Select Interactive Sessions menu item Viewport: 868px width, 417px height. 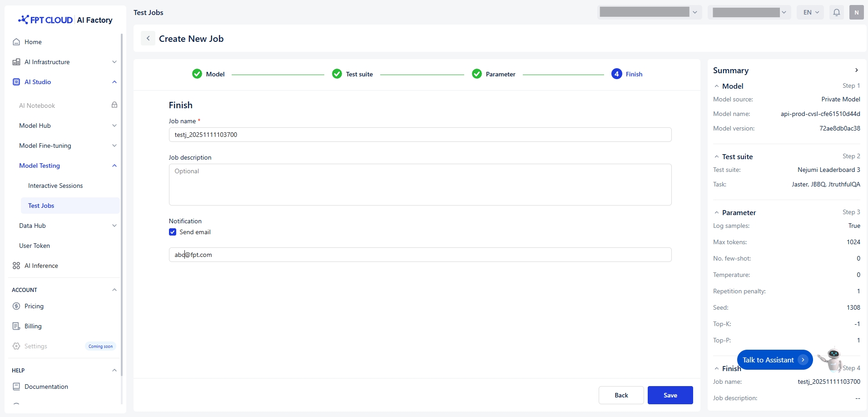(x=55, y=186)
